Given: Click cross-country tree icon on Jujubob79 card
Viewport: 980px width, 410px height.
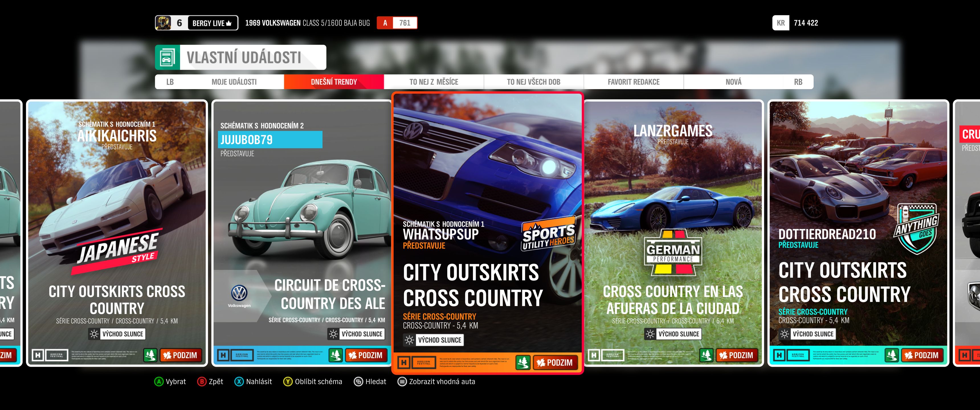Looking at the screenshot, I should pyautogui.click(x=336, y=355).
